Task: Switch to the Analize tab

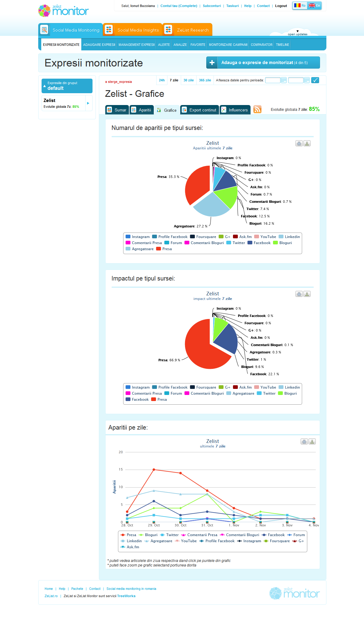Action: coord(180,45)
